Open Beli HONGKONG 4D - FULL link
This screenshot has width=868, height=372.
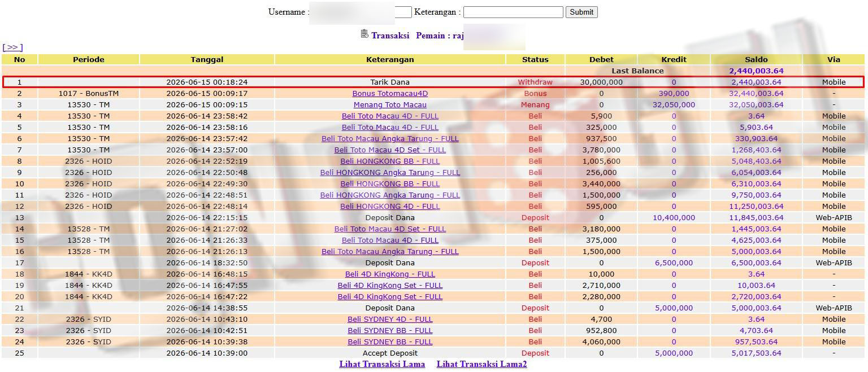pos(390,207)
